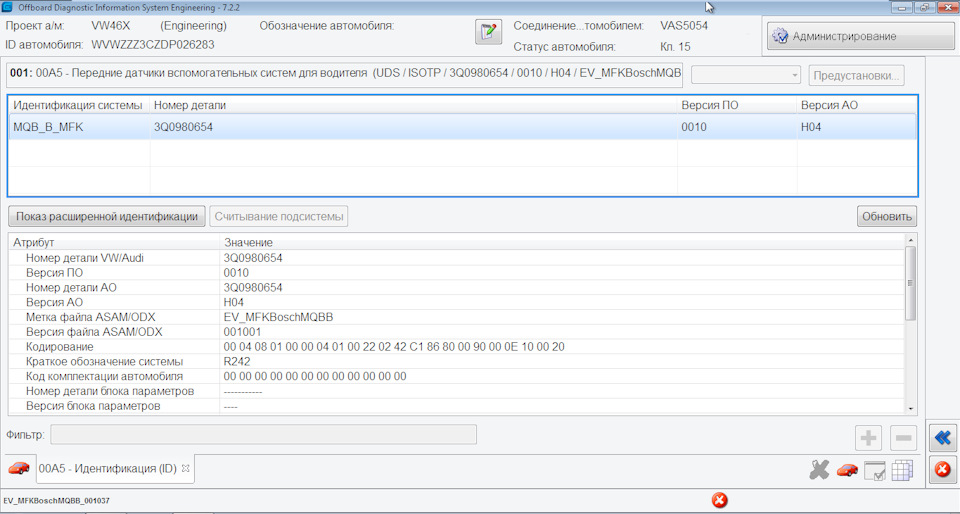The height and width of the screenshot is (514, 960).
Task: Click the Обновить button
Action: 887,216
